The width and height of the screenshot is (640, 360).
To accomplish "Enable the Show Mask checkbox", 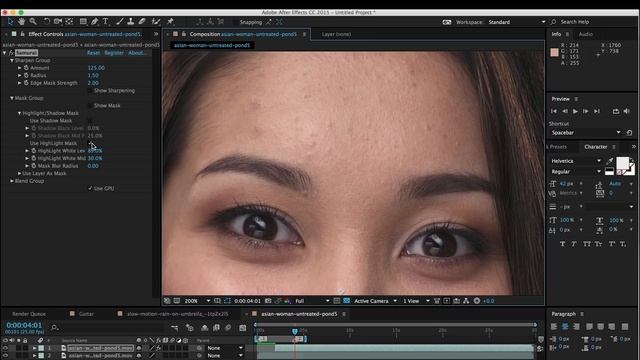I will 90,106.
